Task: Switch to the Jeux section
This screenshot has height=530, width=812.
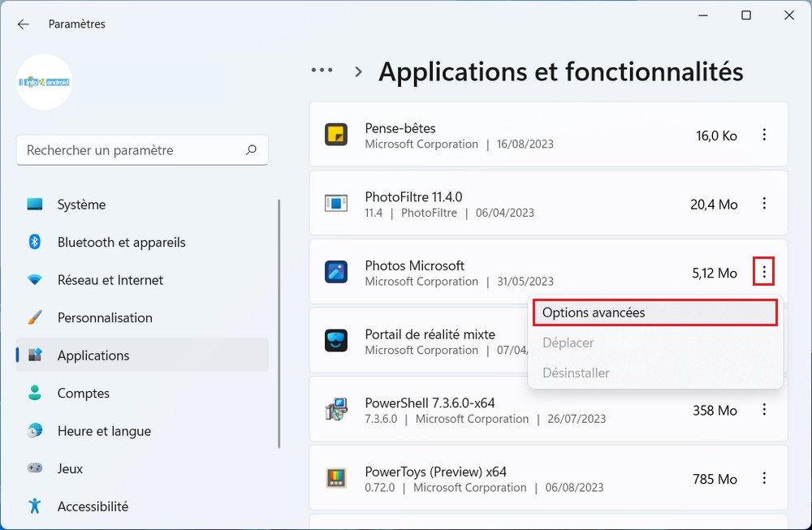Action: [142, 469]
